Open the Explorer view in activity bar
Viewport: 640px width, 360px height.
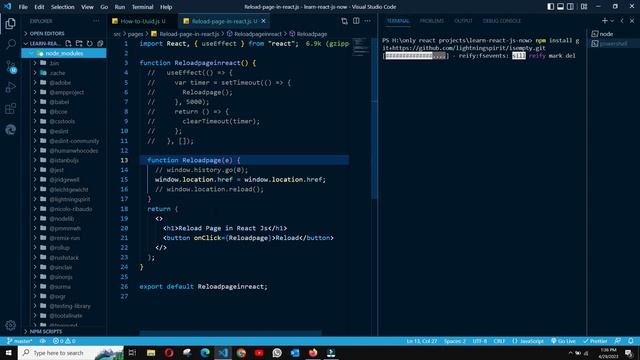(11, 24)
